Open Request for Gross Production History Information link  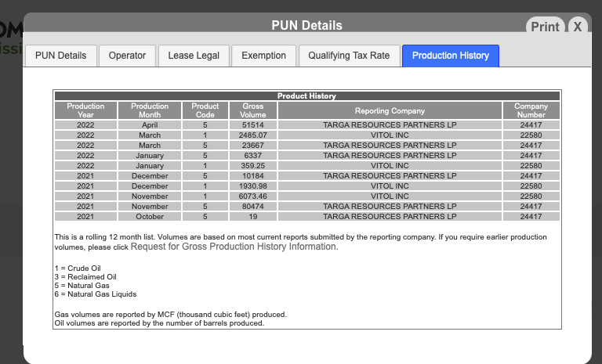point(234,247)
